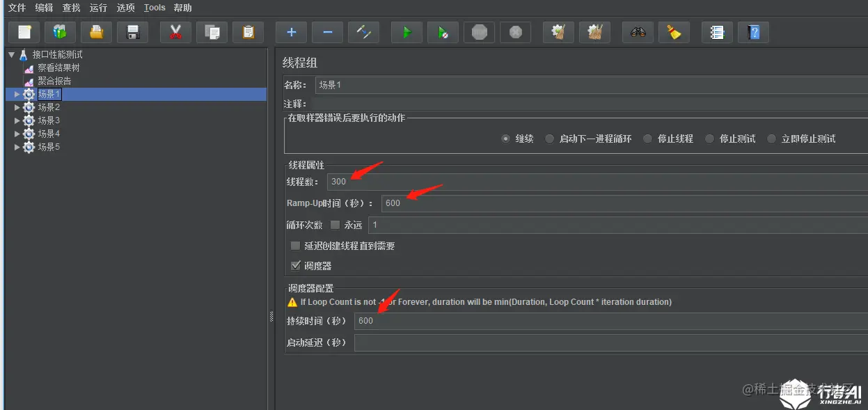Click the Toggle enable/disable icon
This screenshot has width=868, height=410.
pyautogui.click(x=363, y=32)
